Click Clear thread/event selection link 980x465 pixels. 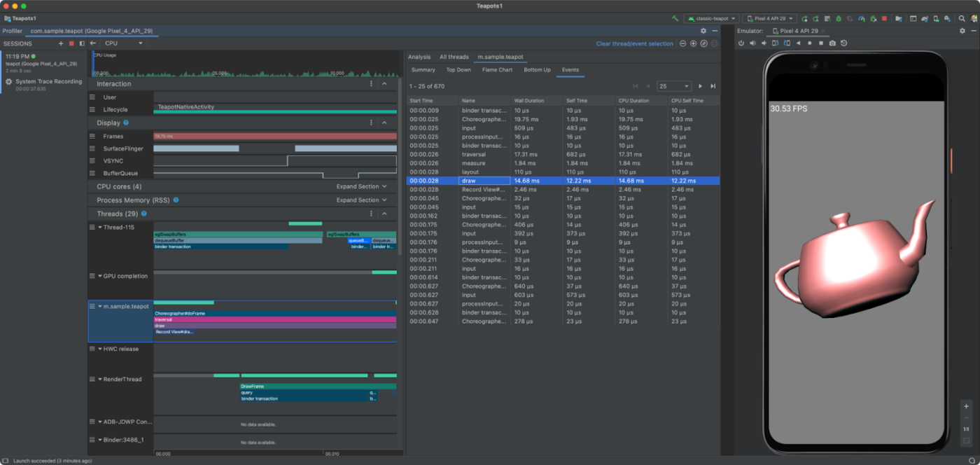[634, 43]
